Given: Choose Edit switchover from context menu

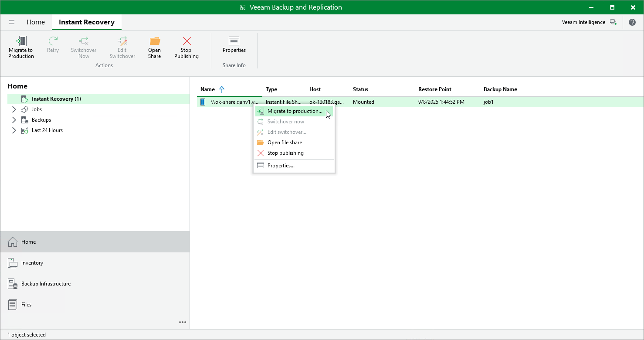Looking at the screenshot, I should (x=294, y=132).
